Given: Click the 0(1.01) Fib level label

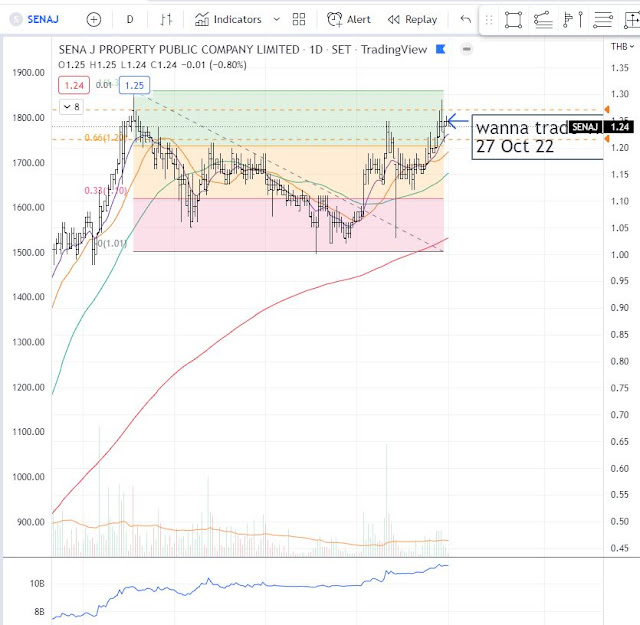Looking at the screenshot, I should pos(112,244).
